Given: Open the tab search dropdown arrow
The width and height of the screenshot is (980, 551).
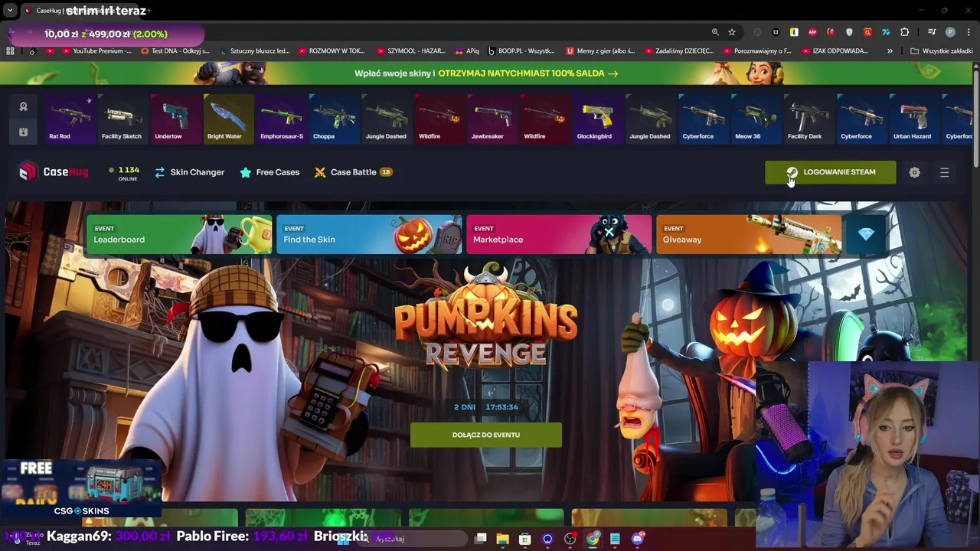Looking at the screenshot, I should [x=10, y=11].
